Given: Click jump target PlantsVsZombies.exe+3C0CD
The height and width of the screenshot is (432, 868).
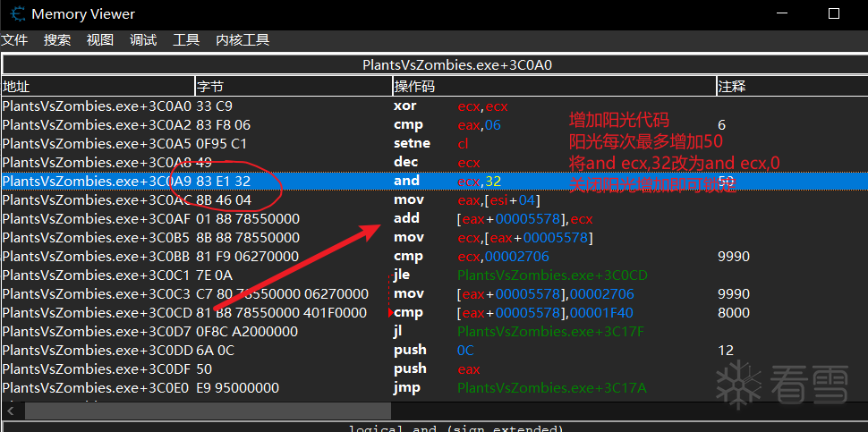Looking at the screenshot, I should (x=552, y=275).
